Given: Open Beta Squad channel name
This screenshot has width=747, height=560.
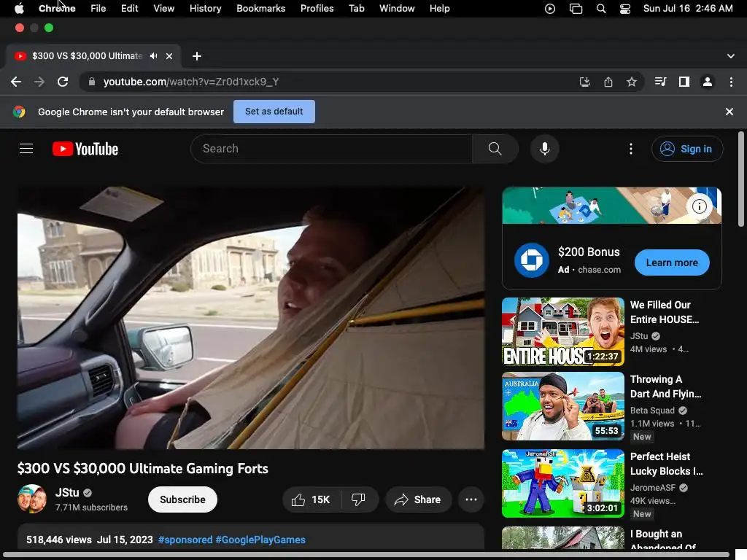Looking at the screenshot, I should 652,410.
